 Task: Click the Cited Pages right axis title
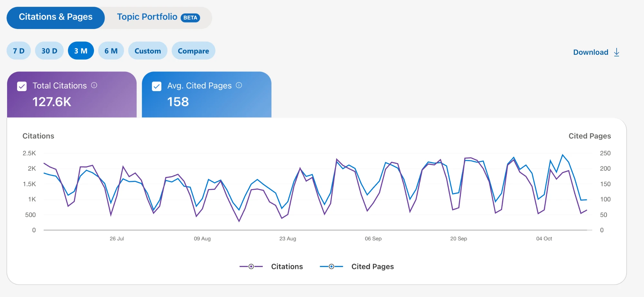pos(590,136)
